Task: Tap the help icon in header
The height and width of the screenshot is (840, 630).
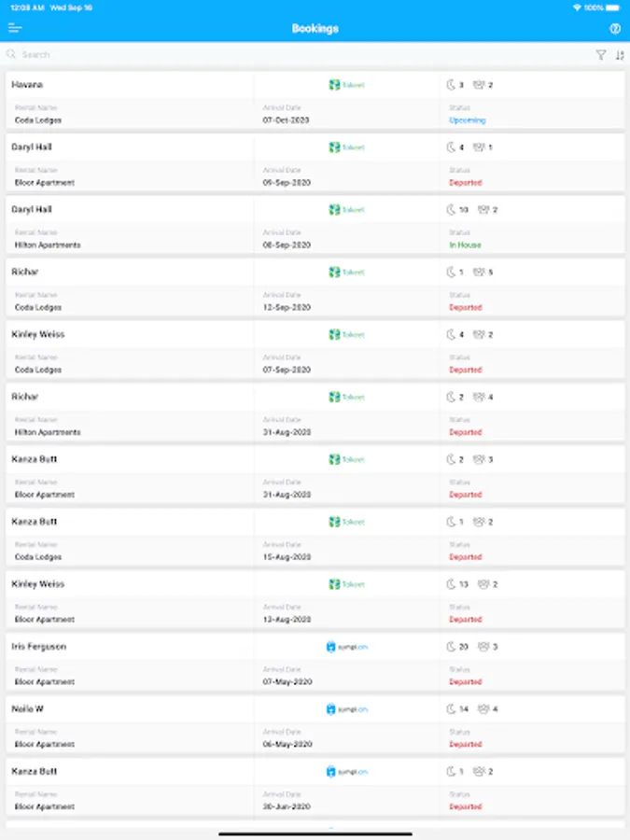Action: (x=615, y=28)
